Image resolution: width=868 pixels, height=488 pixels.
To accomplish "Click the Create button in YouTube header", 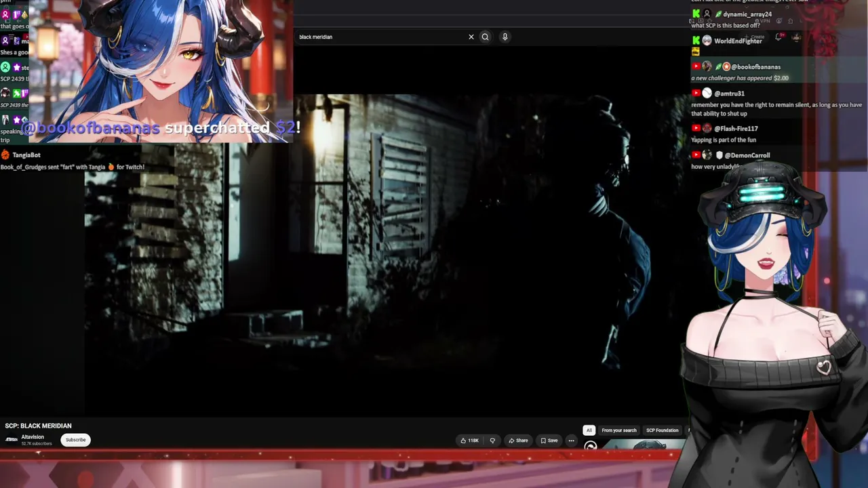I will 755,37.
